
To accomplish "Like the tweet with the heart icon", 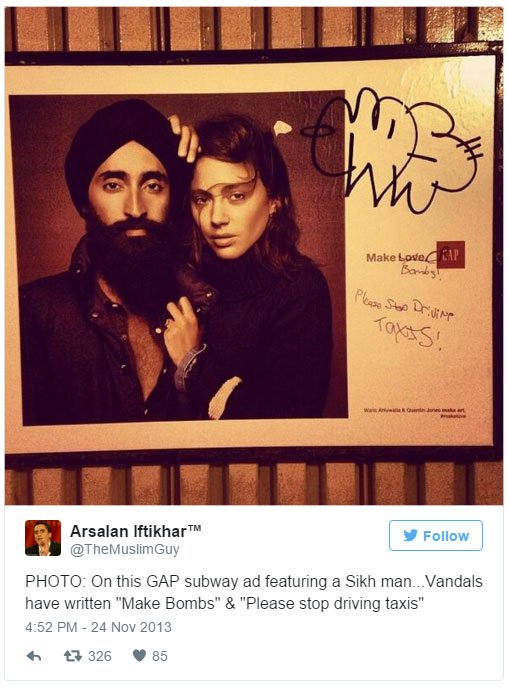I will [x=139, y=655].
